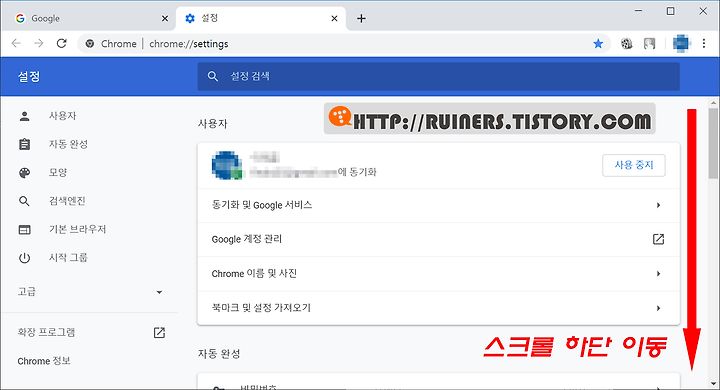The width and height of the screenshot is (720, 390).
Task: Click Chrome 이름 및 사진 text
Action: pyautogui.click(x=254, y=273)
